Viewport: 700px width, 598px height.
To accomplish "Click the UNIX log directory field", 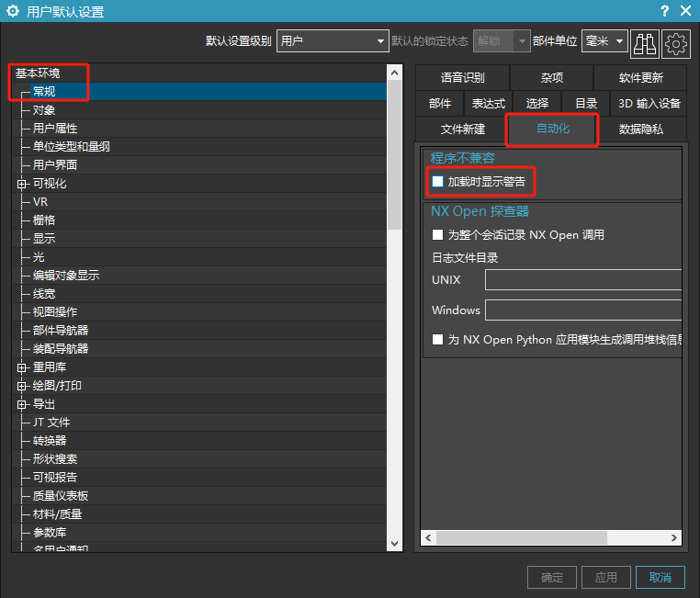I will (x=583, y=280).
